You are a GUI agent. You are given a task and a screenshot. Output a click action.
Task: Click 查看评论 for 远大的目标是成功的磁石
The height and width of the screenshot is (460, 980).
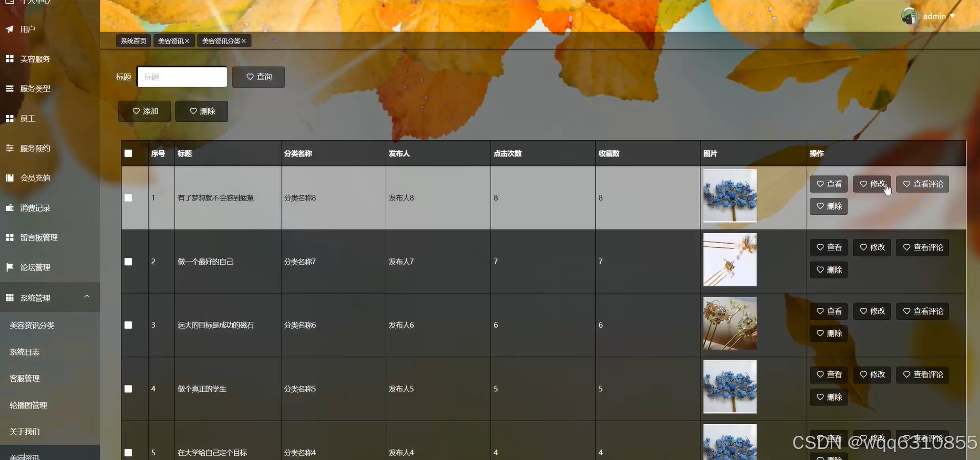pyautogui.click(x=923, y=311)
